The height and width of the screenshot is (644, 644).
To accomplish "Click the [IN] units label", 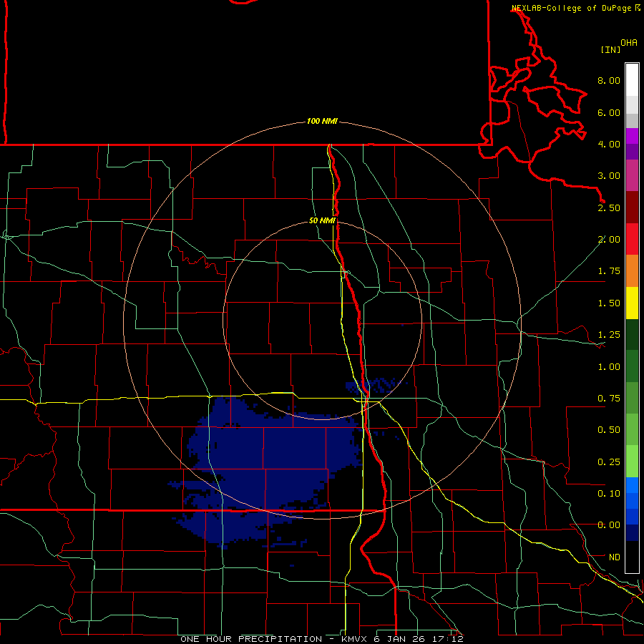I will [x=610, y=49].
